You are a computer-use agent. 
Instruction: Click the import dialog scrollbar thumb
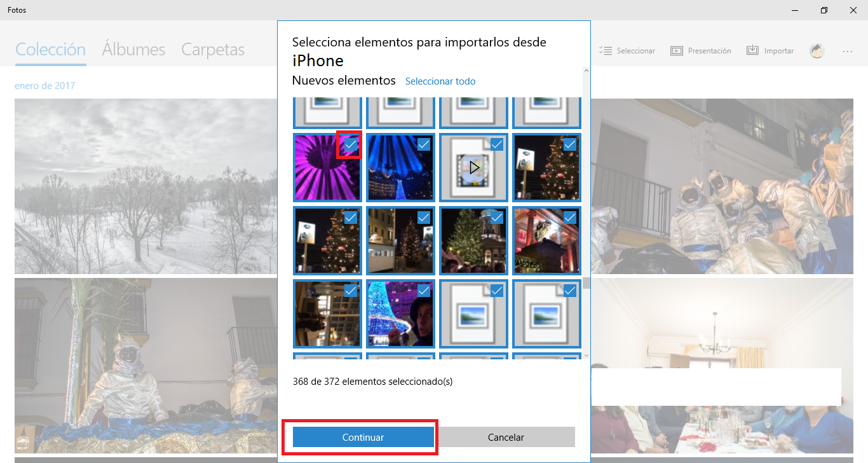[587, 283]
